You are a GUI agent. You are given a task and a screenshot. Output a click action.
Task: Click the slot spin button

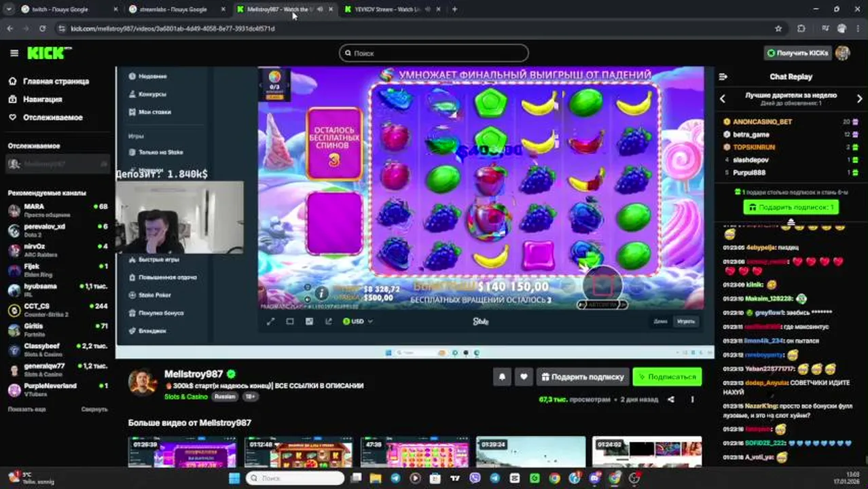point(602,285)
